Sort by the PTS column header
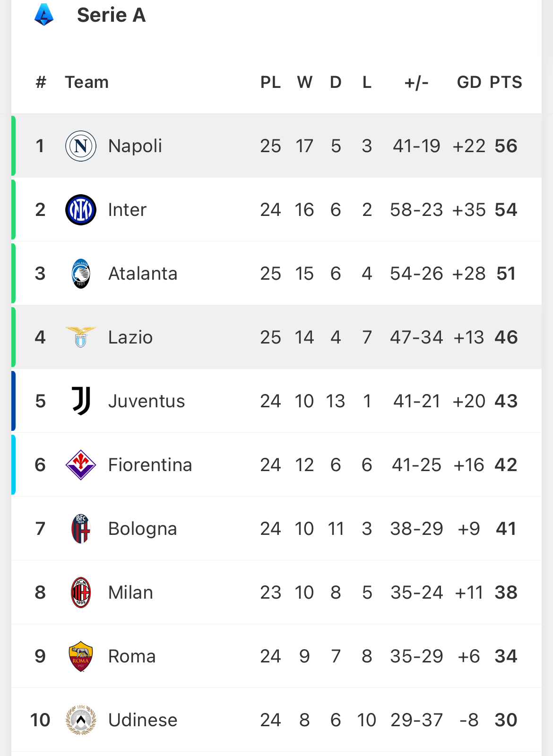Screen dimensions: 553x756 click(x=506, y=82)
